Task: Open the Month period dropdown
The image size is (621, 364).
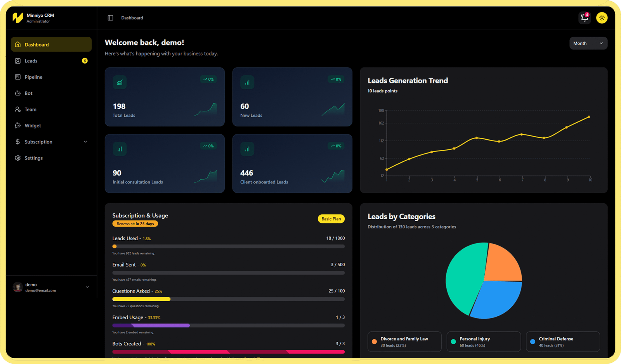Action: tap(588, 43)
